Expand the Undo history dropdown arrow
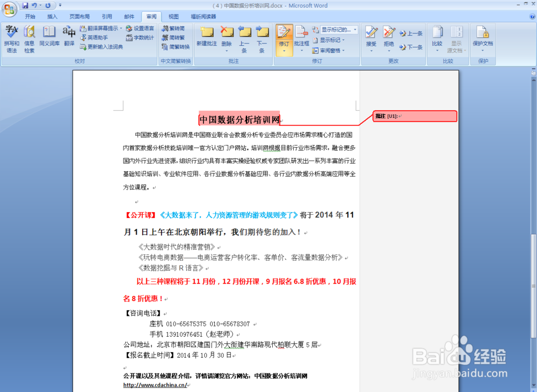This screenshot has width=537, height=392. click(x=40, y=5)
